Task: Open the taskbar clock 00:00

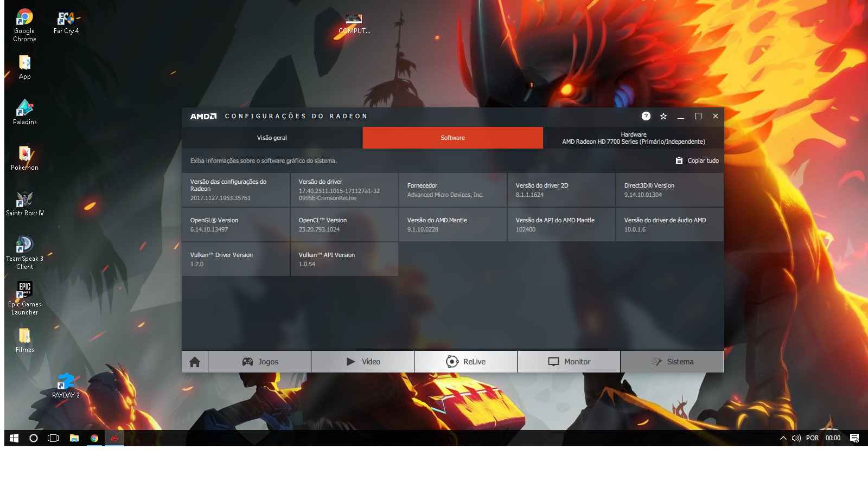Action: [833, 438]
